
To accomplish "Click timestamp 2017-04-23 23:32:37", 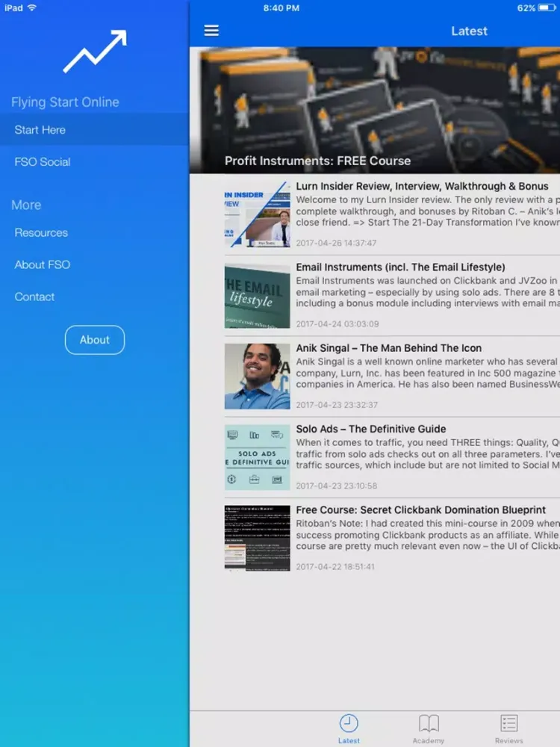I will tap(337, 405).
